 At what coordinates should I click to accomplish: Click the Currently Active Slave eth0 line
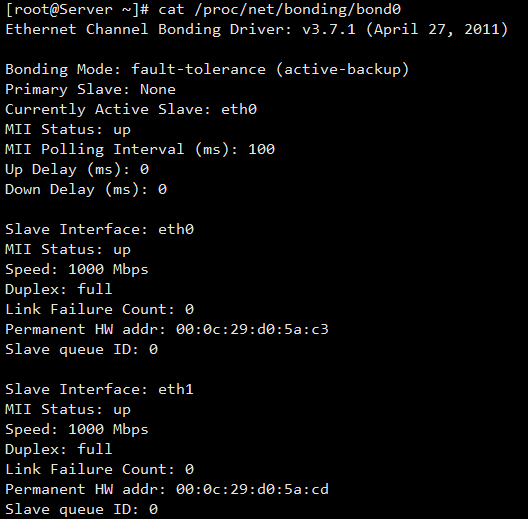131,109
